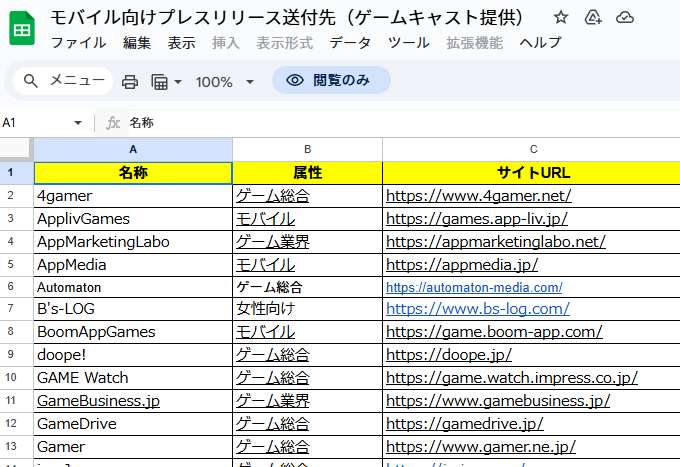
Task: Open the Google Sheets home icon
Action: click(22, 29)
